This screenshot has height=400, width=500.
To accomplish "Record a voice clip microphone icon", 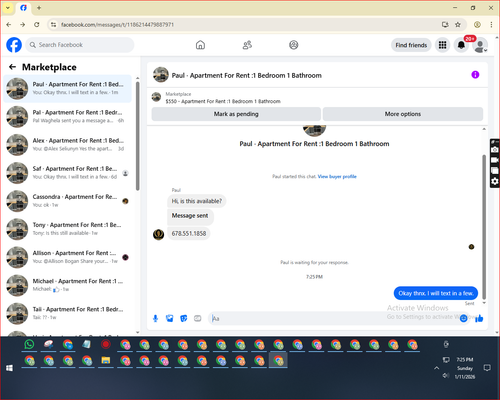I will (155, 319).
